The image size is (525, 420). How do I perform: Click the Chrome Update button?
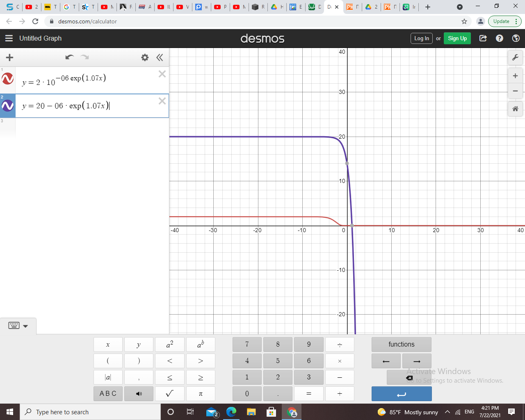pos(504,21)
